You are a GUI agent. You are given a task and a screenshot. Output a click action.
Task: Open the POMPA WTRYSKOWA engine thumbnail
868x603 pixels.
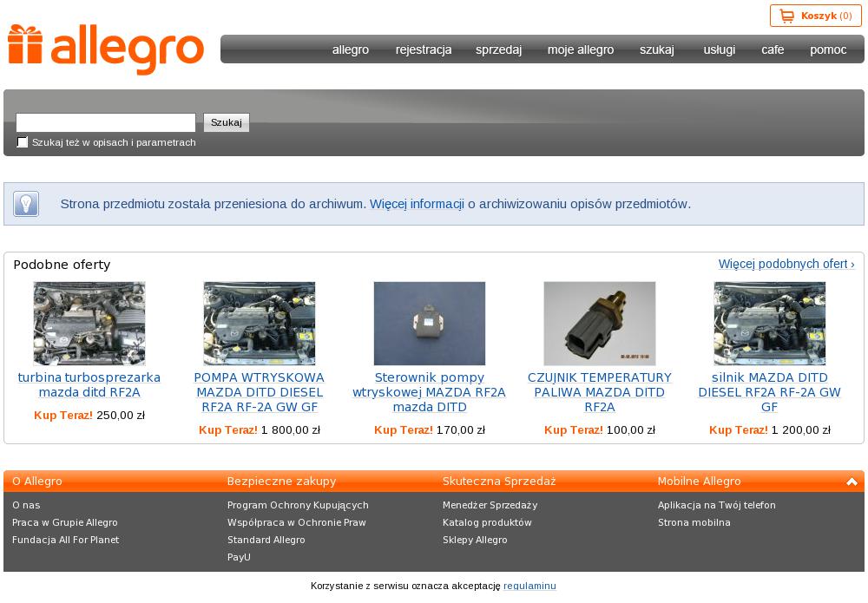[259, 324]
